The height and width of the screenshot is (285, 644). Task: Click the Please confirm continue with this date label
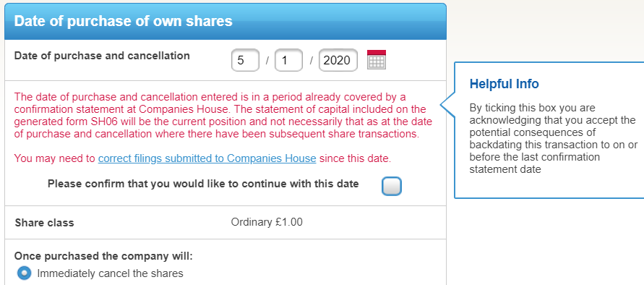203,184
